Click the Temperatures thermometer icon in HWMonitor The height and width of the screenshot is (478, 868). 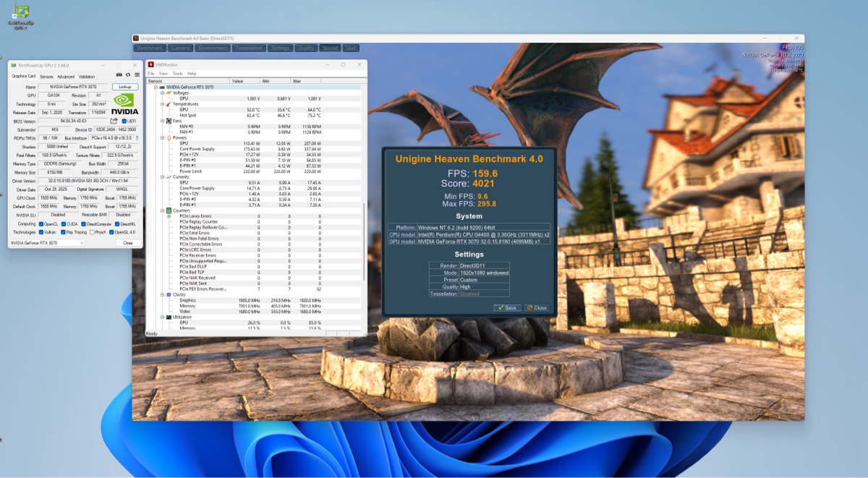[169, 104]
